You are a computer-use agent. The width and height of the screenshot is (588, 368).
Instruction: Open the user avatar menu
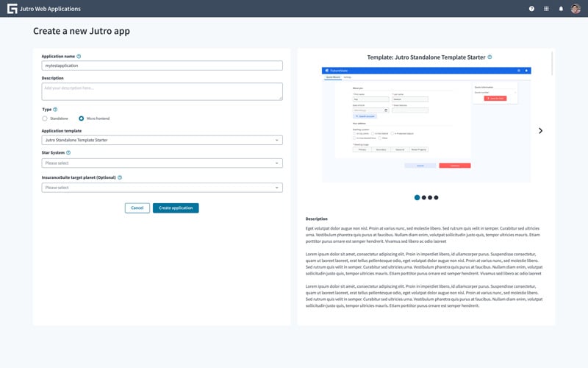tap(576, 9)
